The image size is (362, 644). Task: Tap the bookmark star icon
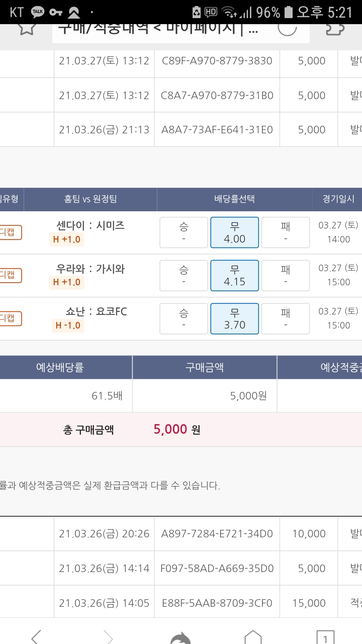pos(27,28)
